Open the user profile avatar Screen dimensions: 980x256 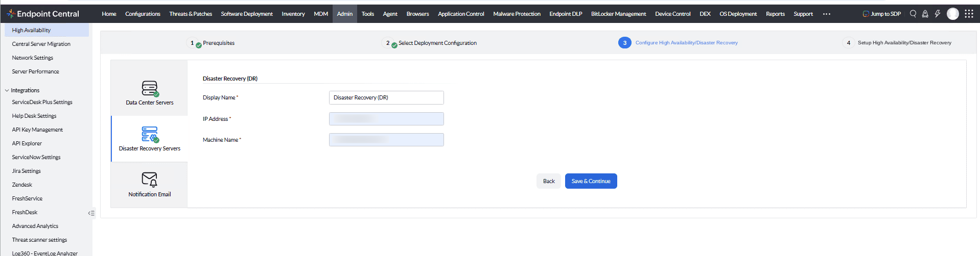click(952, 14)
